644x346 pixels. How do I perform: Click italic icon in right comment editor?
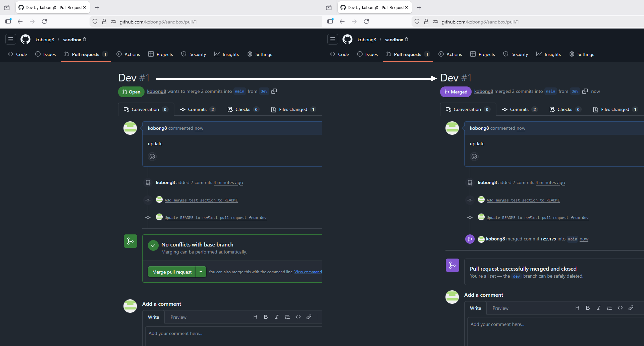(598, 308)
